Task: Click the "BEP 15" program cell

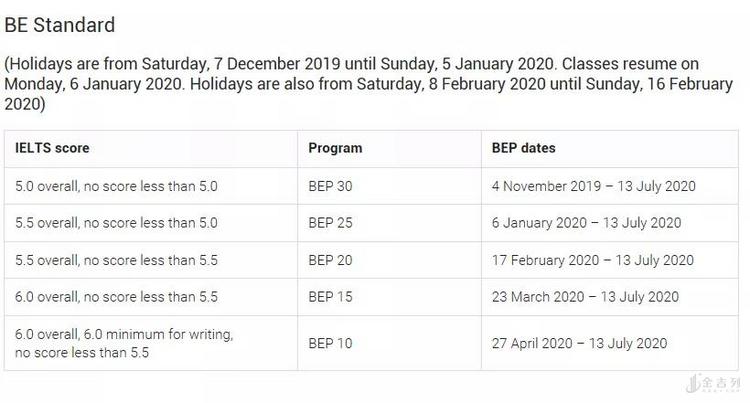Action: tap(330, 297)
